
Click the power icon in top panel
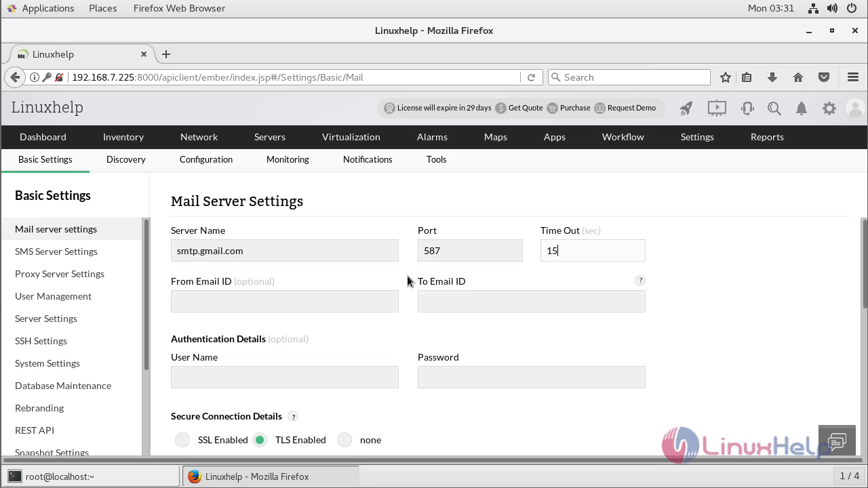853,8
